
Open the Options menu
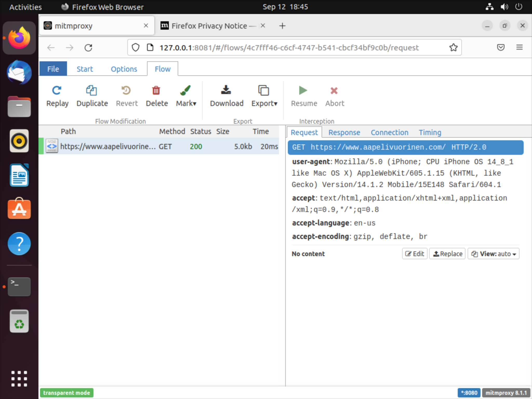124,69
